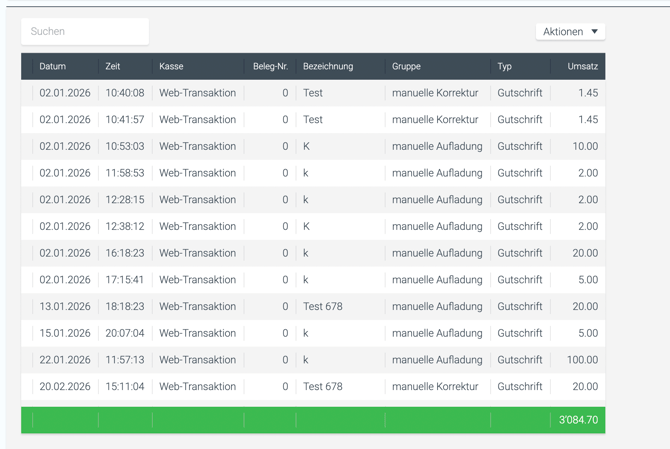Click the row dated 20.02.2026
This screenshot has height=449, width=670.
[312, 387]
